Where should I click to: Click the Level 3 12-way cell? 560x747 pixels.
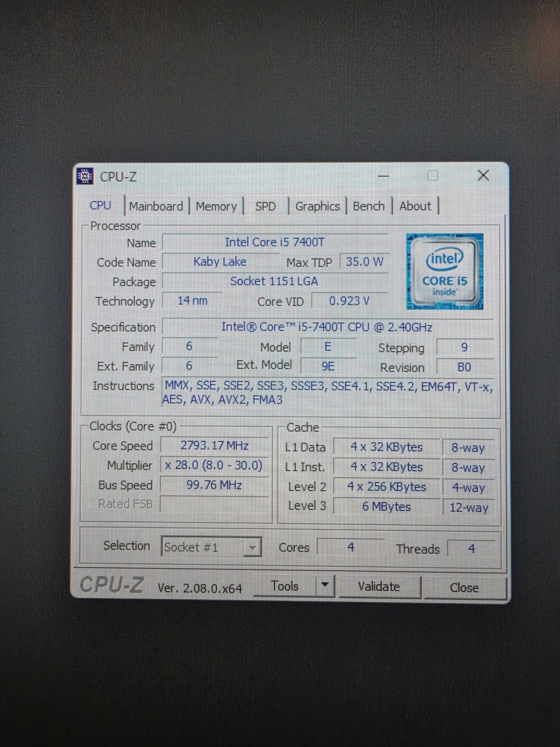(x=468, y=507)
